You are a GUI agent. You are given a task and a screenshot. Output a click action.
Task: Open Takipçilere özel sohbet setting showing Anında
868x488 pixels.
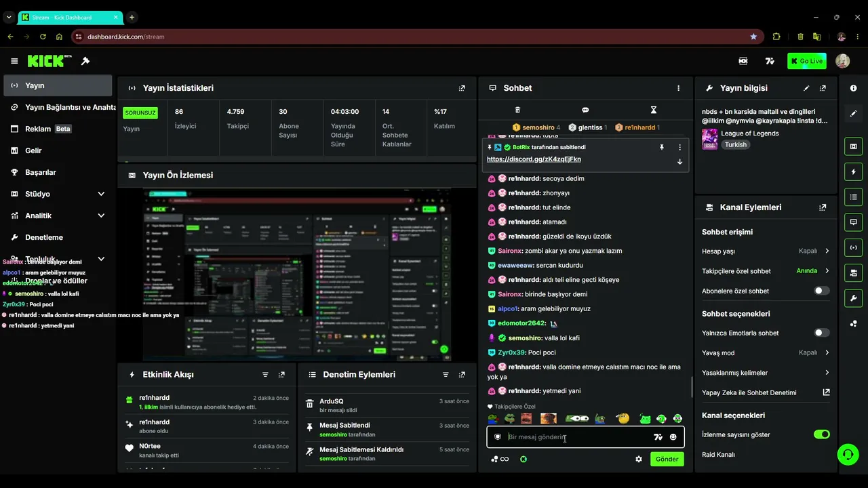(x=766, y=271)
